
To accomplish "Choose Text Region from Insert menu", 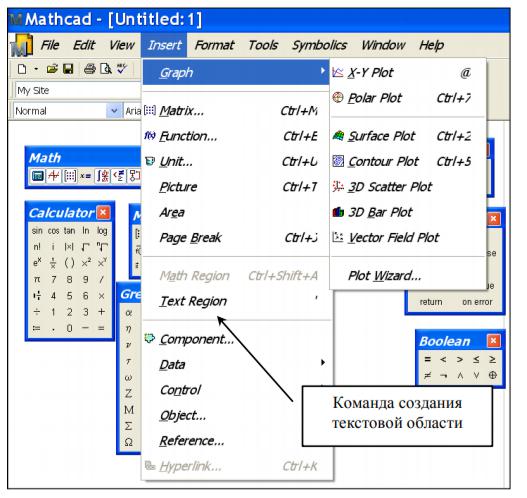I will 236,301.
